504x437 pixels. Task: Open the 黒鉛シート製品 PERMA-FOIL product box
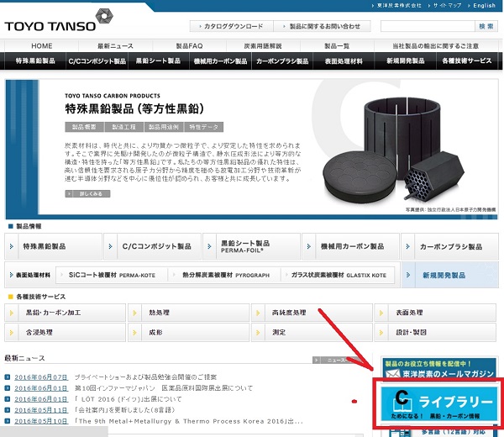click(x=252, y=246)
